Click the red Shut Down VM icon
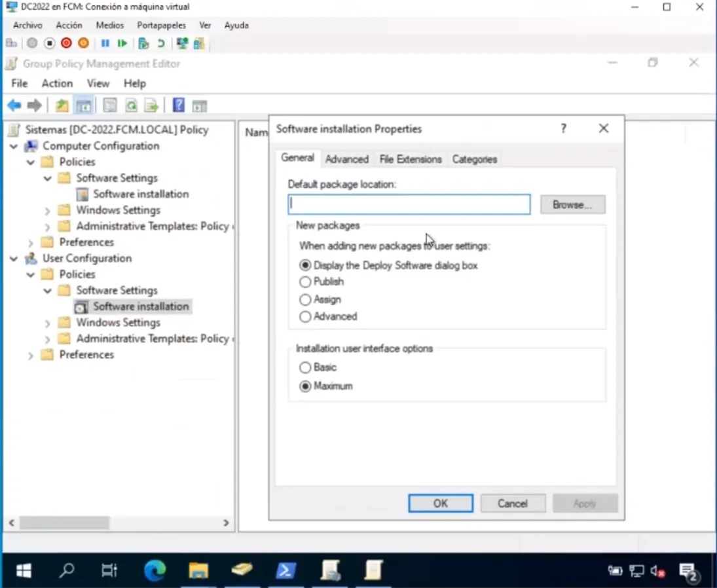 coord(66,43)
